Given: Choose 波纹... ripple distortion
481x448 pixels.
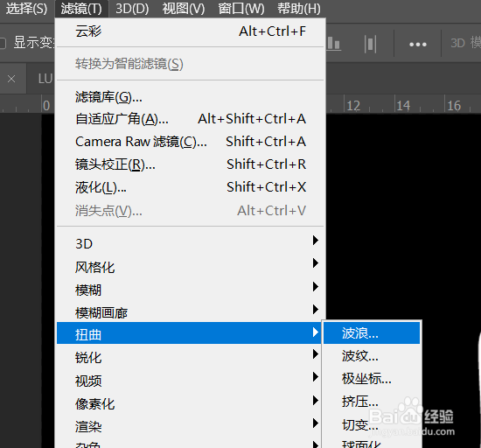Looking at the screenshot, I should [372, 356].
